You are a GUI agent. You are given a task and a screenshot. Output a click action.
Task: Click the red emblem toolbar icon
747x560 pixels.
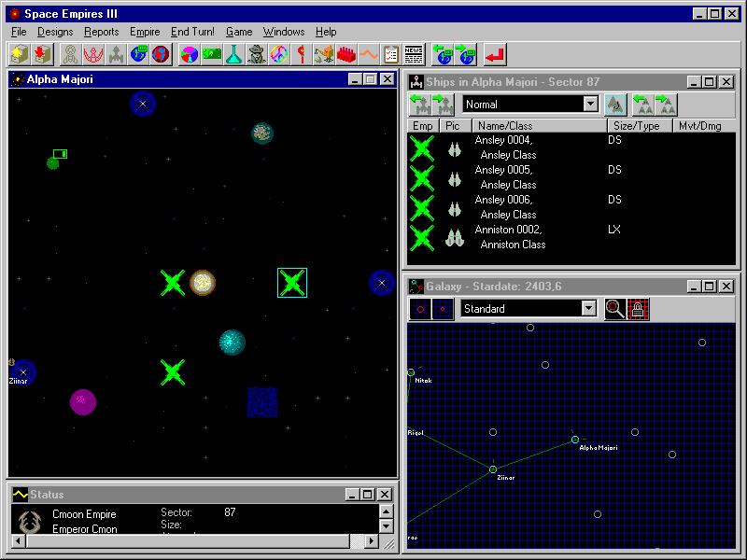(93, 55)
